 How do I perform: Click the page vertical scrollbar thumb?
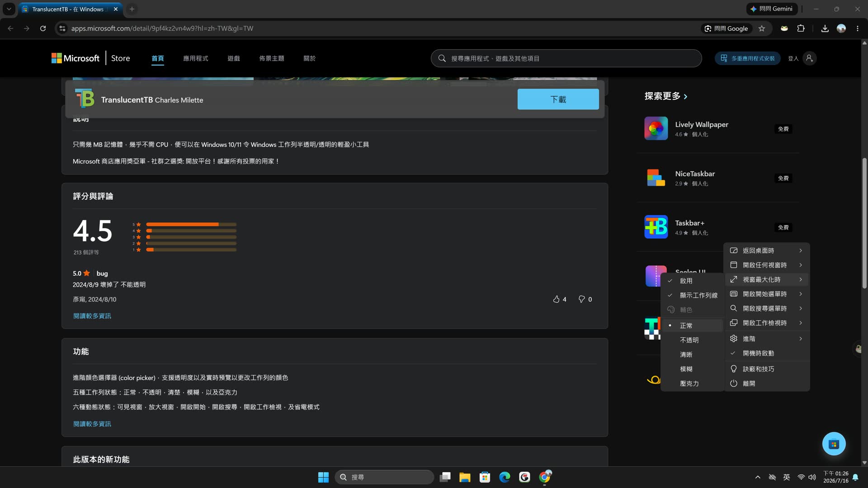tap(864, 223)
